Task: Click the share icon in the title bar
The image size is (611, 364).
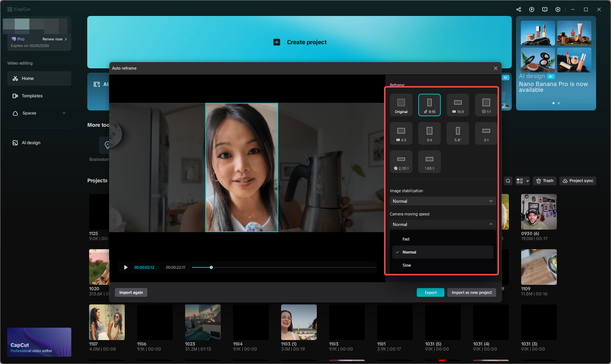Action: click(x=519, y=9)
